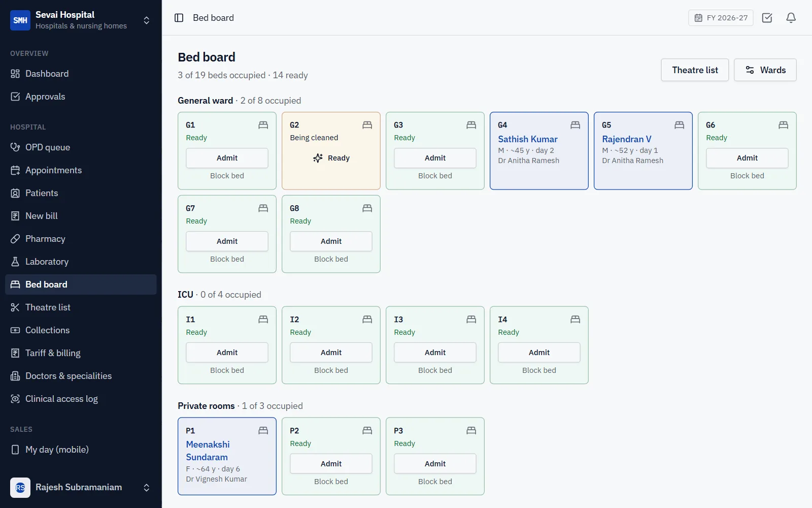Click the bed icon on card G4
Image resolution: width=812 pixels, height=508 pixels.
coord(575,125)
